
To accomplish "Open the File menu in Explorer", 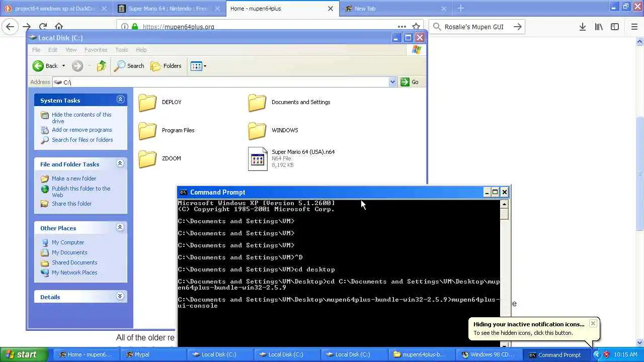I will (36, 50).
